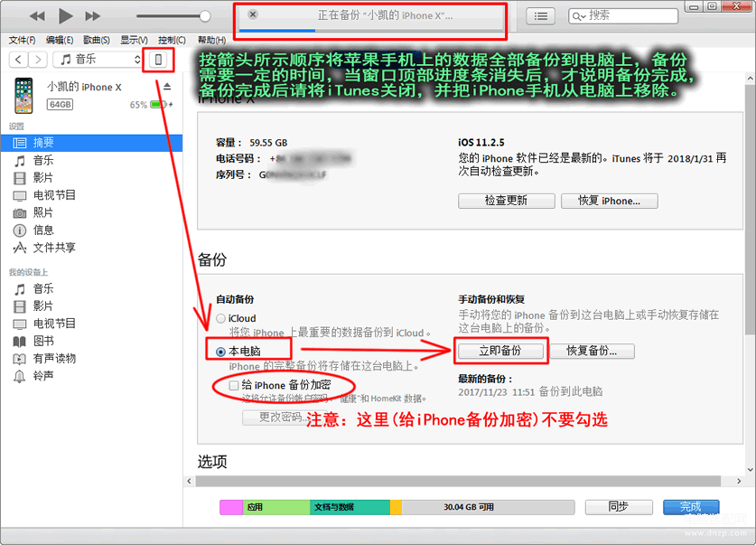Click the 立即备份 button

(x=500, y=351)
